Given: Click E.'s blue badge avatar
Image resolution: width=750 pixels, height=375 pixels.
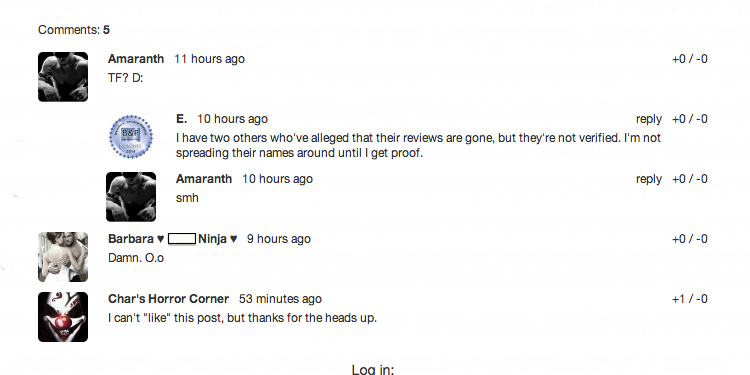Looking at the screenshot, I should (131, 137).
